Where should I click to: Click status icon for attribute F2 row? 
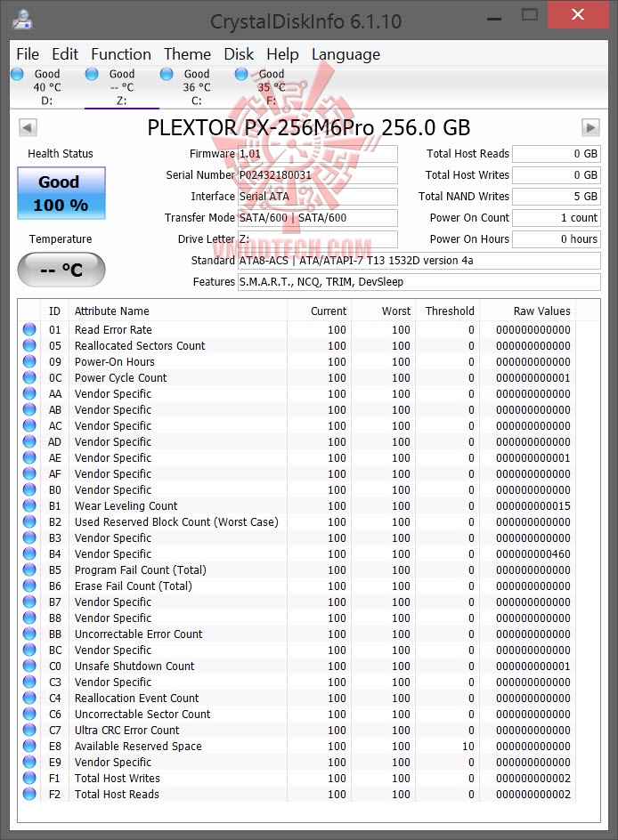[x=29, y=794]
